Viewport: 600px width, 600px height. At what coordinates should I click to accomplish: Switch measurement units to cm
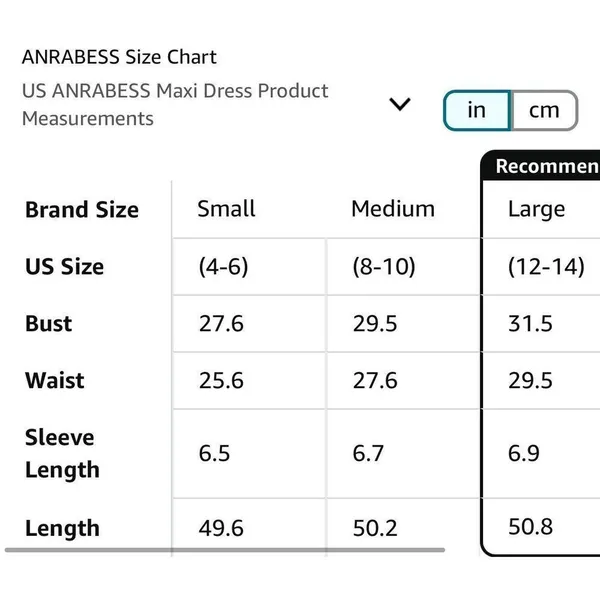[544, 110]
